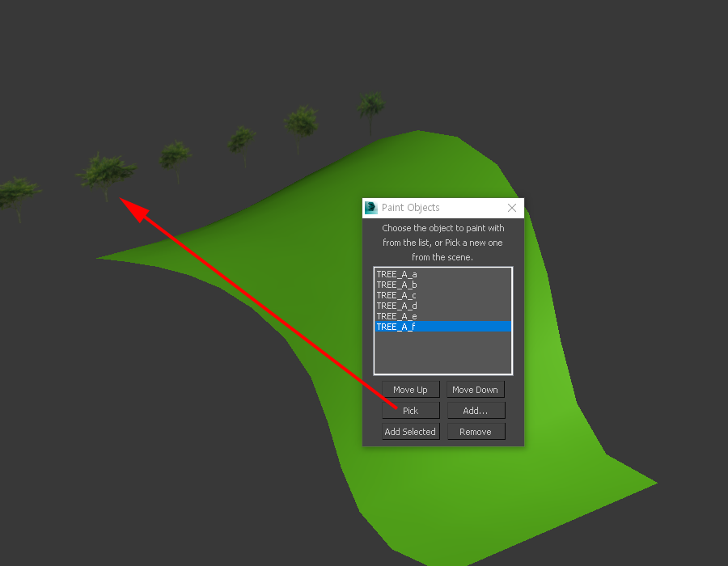The height and width of the screenshot is (566, 728).
Task: Click the Move Up button
Action: [410, 390]
